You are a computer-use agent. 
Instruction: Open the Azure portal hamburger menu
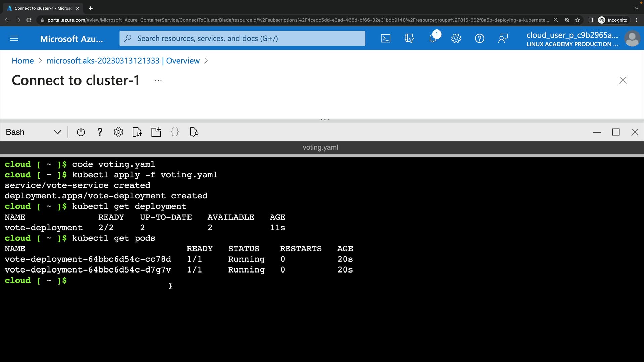(14, 38)
